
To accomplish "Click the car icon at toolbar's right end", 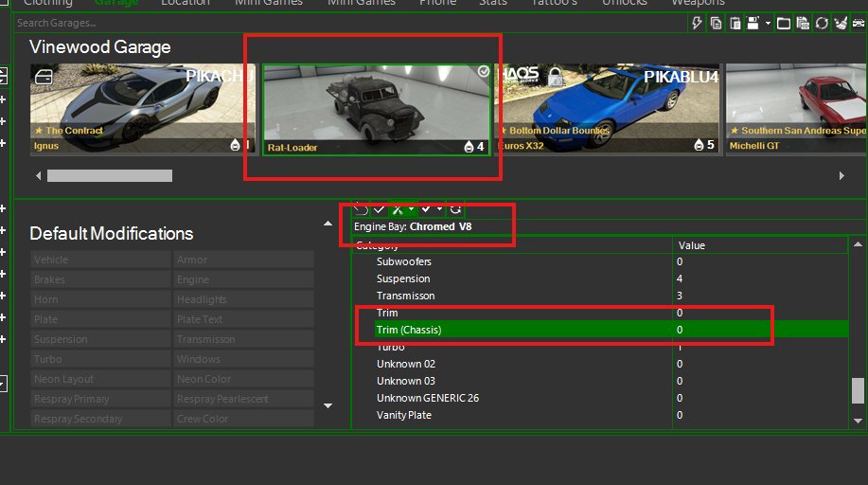I will point(859,24).
